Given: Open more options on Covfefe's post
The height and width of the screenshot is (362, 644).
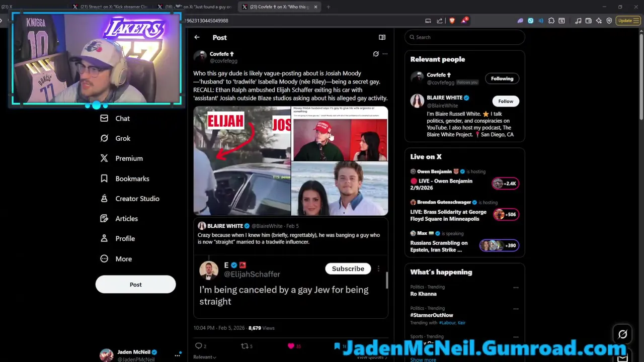Looking at the screenshot, I should point(385,54).
